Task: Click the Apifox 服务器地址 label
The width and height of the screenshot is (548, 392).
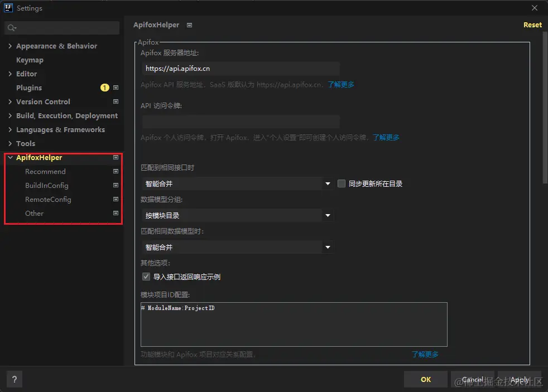Action: [170, 53]
